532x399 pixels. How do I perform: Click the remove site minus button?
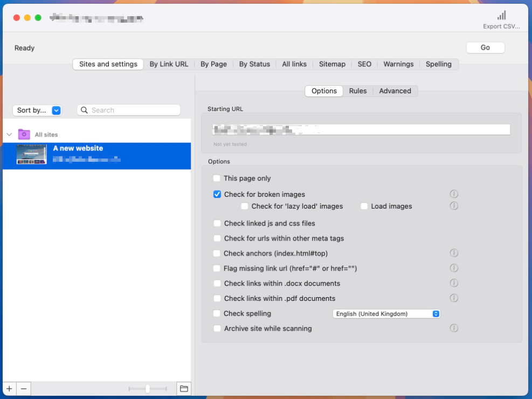pyautogui.click(x=23, y=389)
